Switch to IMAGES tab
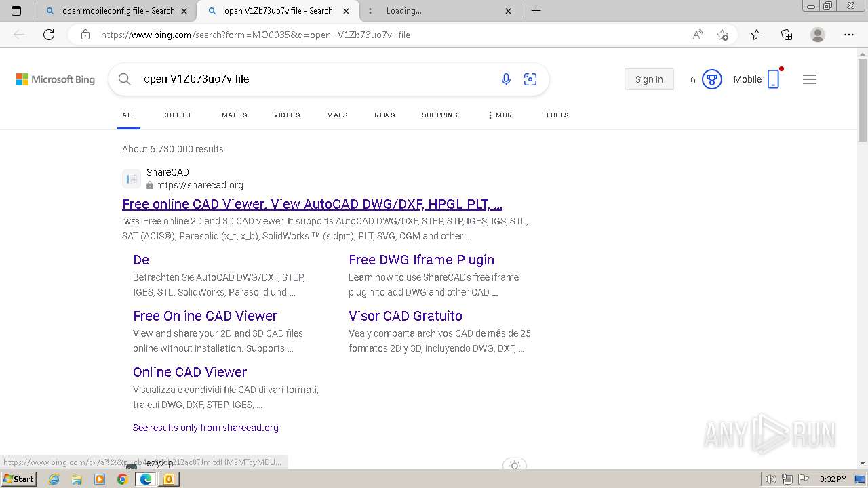 point(233,115)
